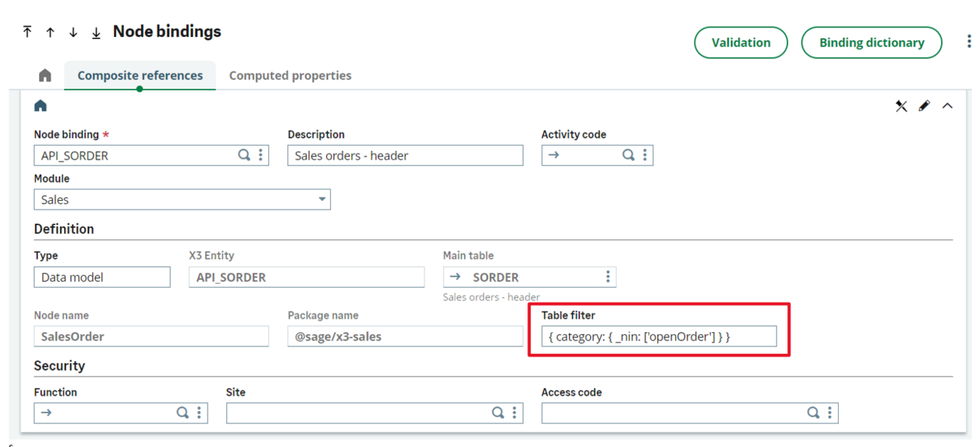Click the Security section heading
Image resolution: width=980 pixels, height=447 pixels.
click(x=59, y=366)
